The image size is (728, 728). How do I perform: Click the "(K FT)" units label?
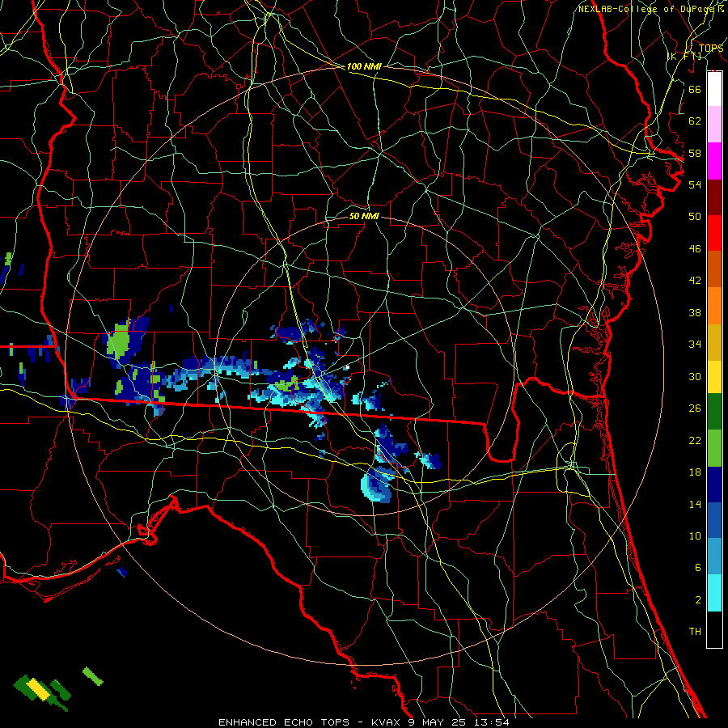point(684,57)
